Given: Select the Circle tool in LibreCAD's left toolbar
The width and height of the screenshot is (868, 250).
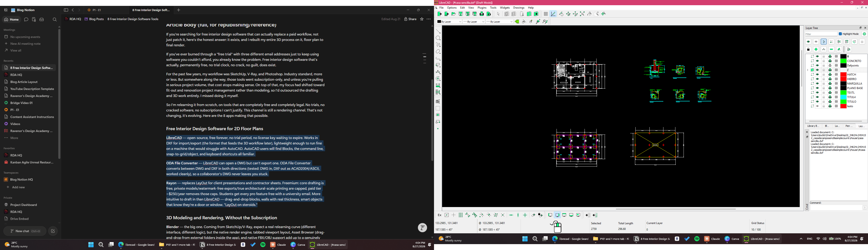Looking at the screenshot, I should 438,38.
